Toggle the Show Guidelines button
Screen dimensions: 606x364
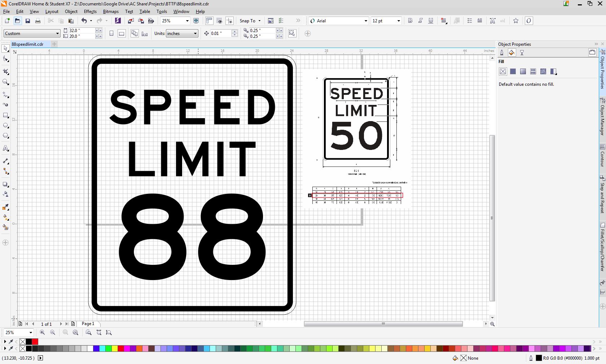(x=230, y=21)
